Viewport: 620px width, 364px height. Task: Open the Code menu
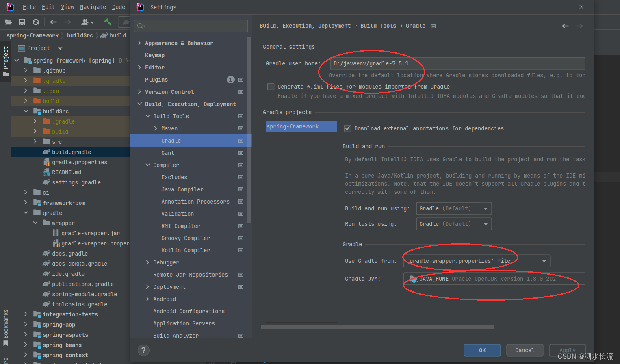119,7
